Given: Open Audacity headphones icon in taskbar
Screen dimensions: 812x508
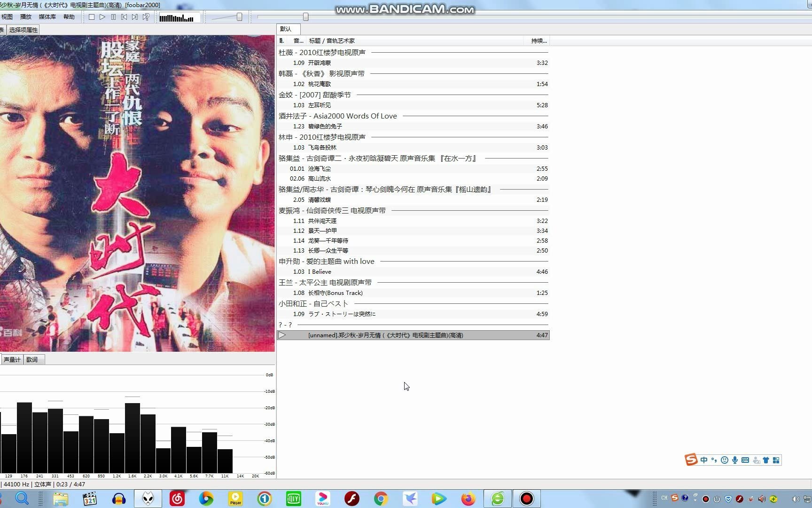Looking at the screenshot, I should pos(119,499).
